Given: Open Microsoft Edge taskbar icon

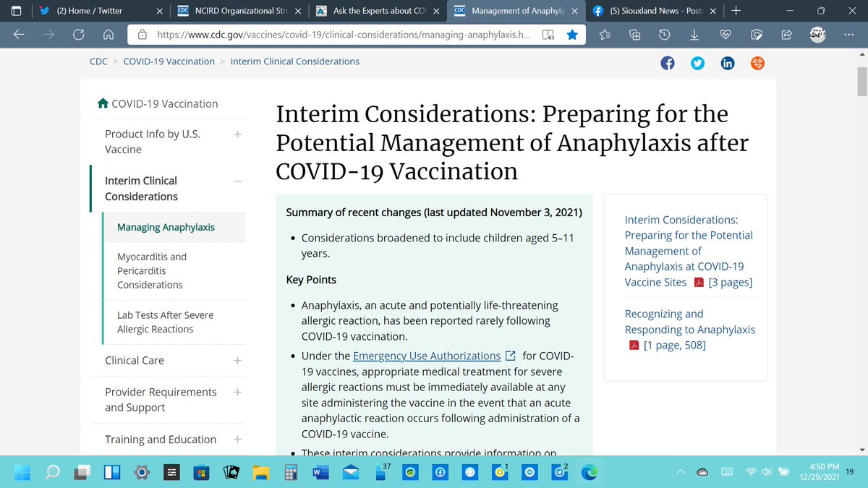Looking at the screenshot, I should coord(590,472).
